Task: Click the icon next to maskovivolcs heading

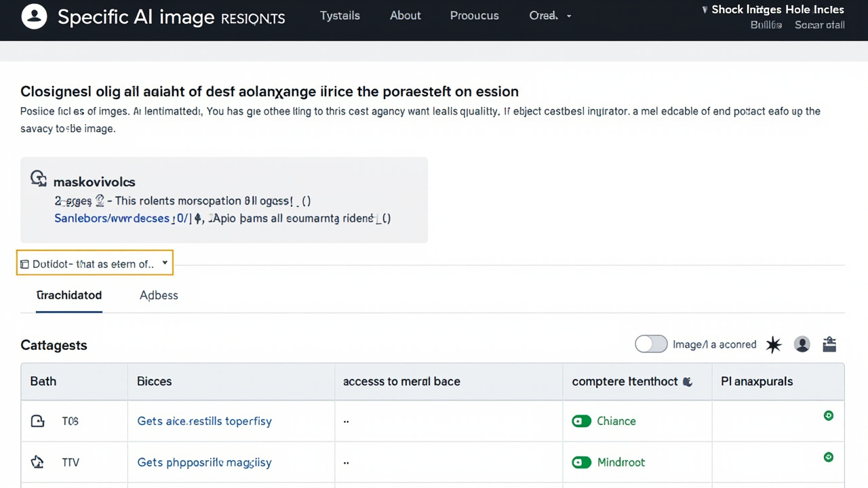Action: point(38,179)
